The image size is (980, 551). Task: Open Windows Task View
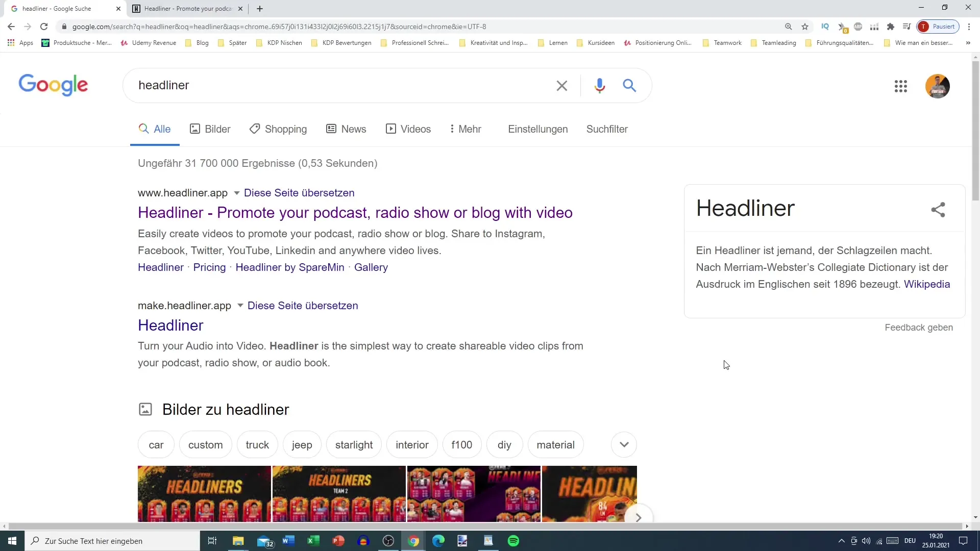pos(212,541)
